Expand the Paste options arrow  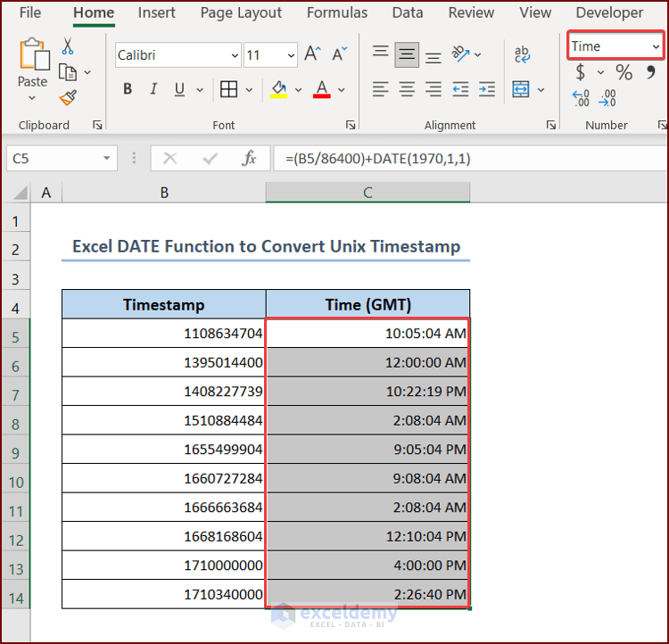coord(32,98)
